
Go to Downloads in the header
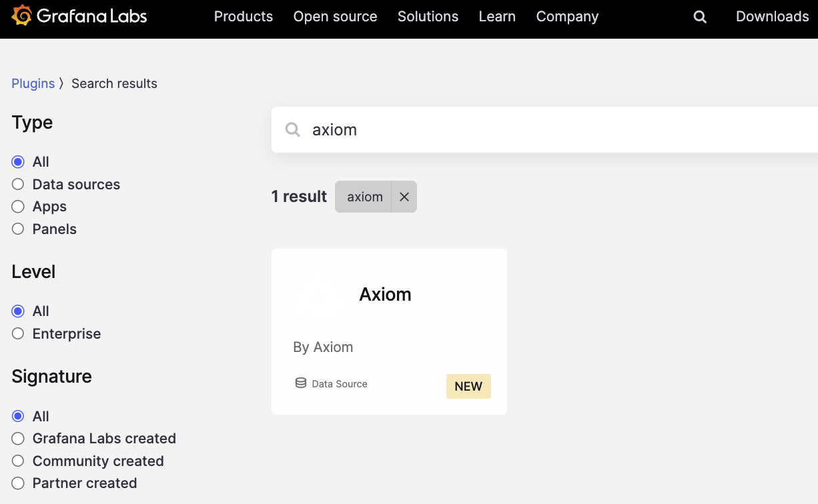point(772,17)
